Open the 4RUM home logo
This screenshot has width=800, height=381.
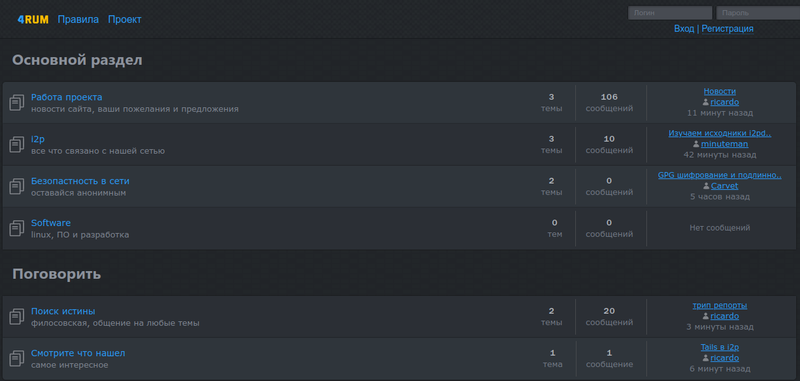(33, 19)
